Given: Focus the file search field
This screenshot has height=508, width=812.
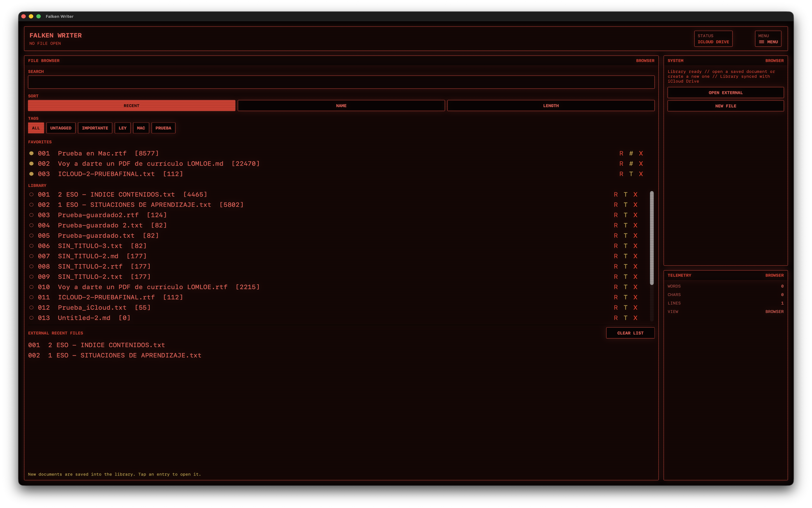Looking at the screenshot, I should point(341,82).
